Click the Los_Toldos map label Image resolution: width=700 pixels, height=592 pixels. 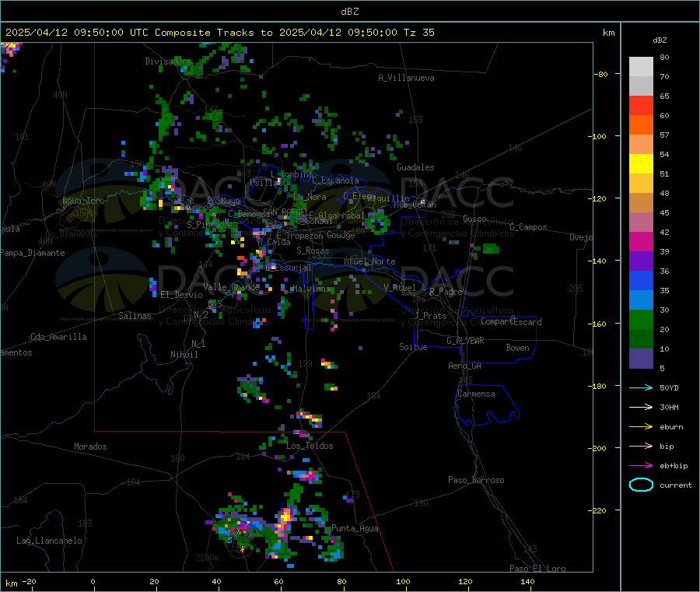[x=310, y=446]
